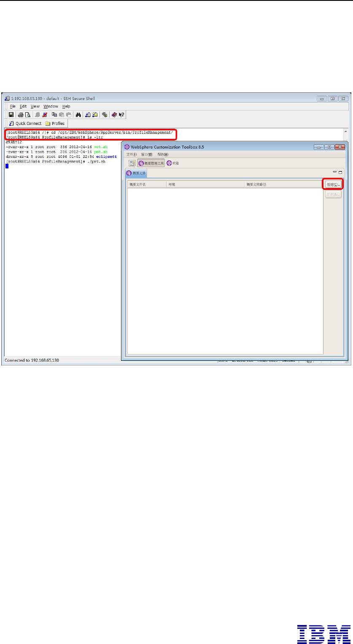Open the Edit menu in SSH Secure Shell

pos(23,106)
